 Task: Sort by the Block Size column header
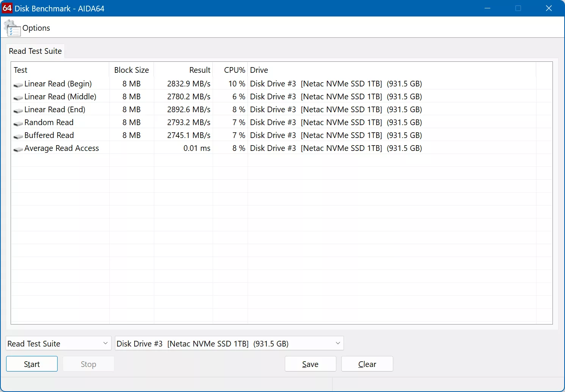coord(132,70)
